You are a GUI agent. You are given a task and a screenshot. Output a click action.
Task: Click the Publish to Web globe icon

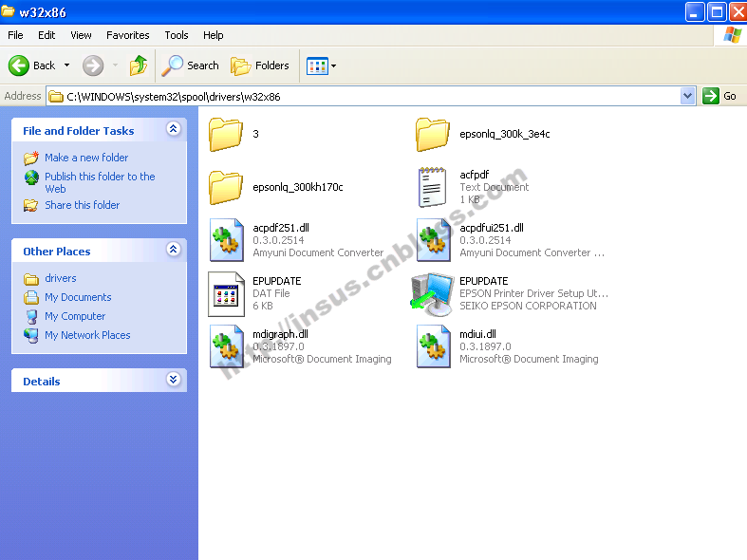[31, 177]
